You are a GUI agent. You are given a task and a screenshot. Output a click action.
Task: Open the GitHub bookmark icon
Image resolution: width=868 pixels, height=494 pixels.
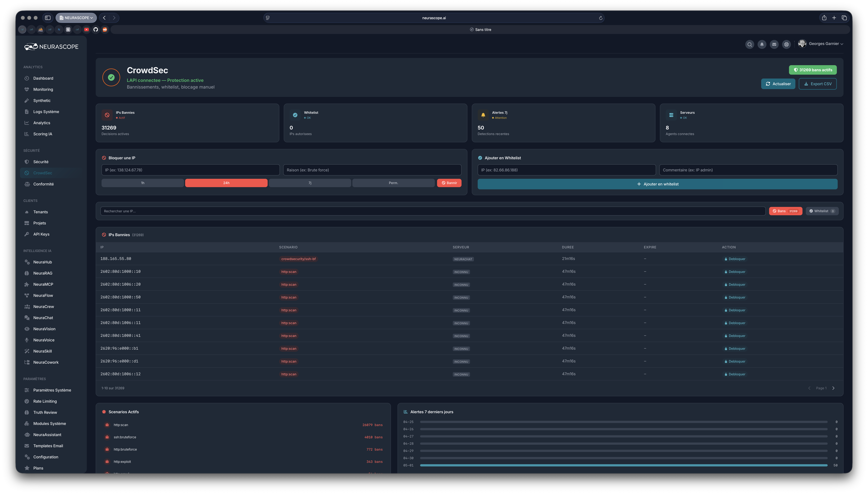pyautogui.click(x=96, y=30)
